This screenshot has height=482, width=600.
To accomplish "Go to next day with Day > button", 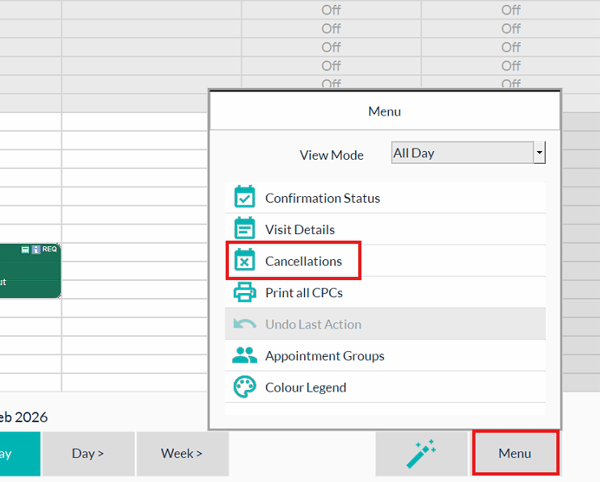I will tap(88, 454).
